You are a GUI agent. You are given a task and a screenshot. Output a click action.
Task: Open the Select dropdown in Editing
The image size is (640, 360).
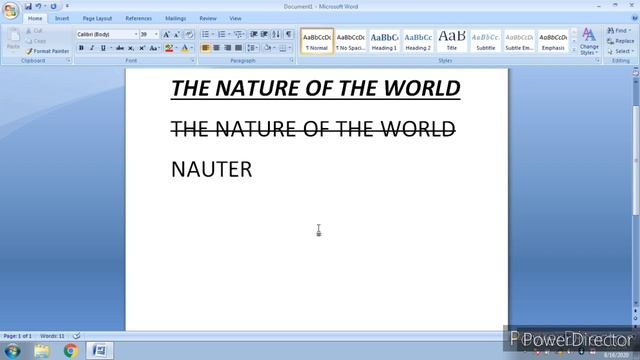tap(620, 51)
